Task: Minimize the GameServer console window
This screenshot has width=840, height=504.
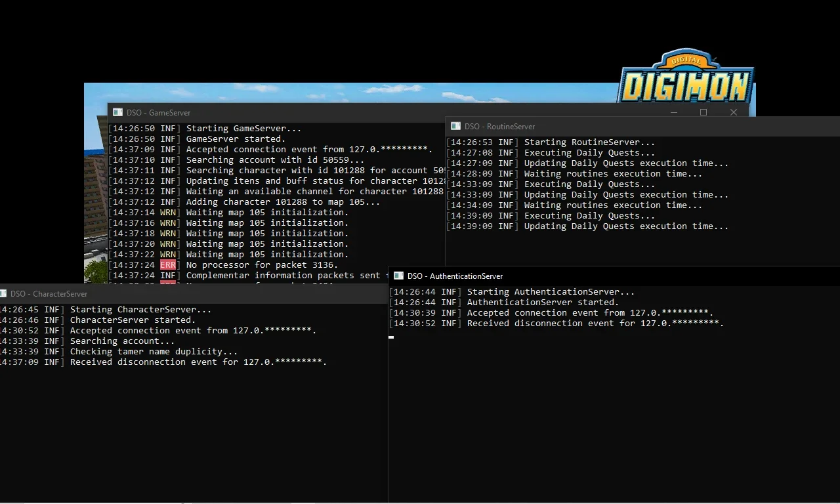Action: 673,112
